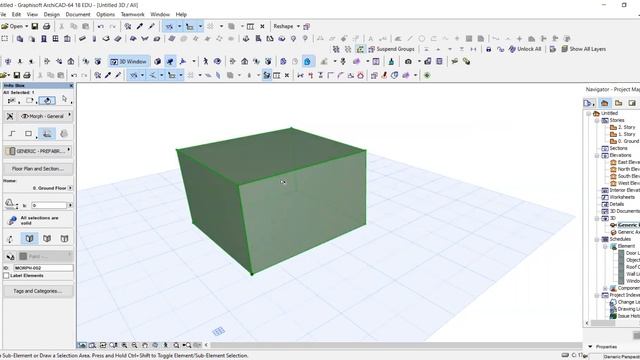
Task: Click the printer icon beside the Open button
Action: point(47,27)
